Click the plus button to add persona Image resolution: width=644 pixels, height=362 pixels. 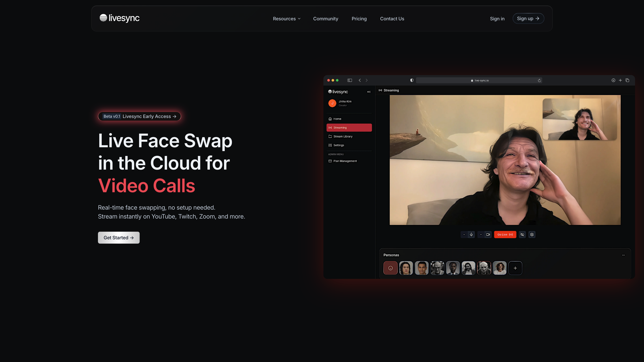click(515, 268)
